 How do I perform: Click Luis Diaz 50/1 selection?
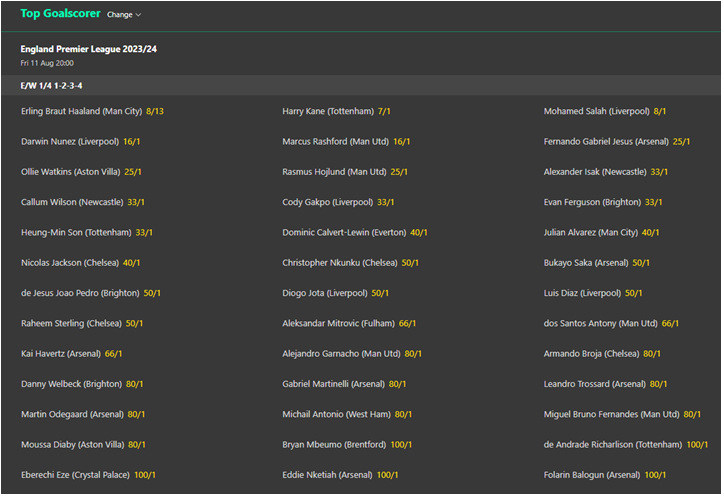coord(593,293)
